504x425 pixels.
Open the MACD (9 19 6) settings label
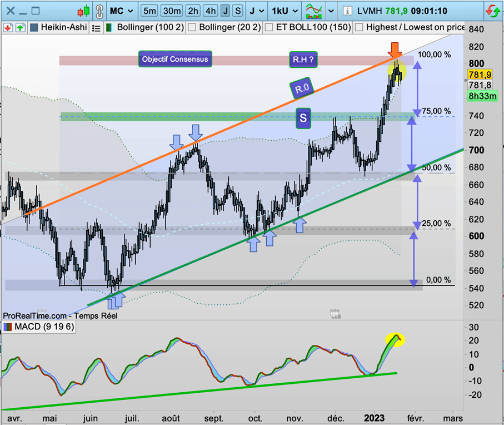pyautogui.click(x=44, y=327)
